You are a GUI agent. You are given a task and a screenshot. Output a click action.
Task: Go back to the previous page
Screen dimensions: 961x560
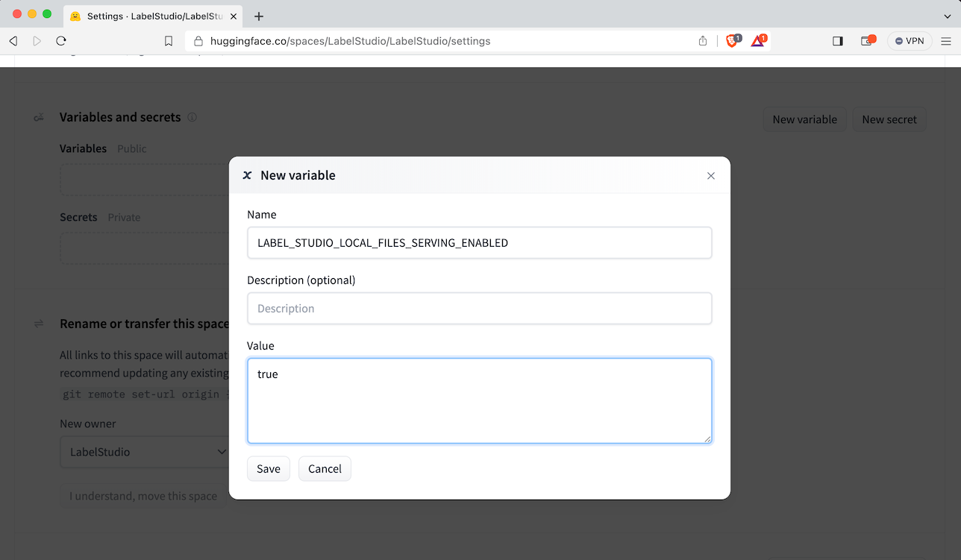13,41
